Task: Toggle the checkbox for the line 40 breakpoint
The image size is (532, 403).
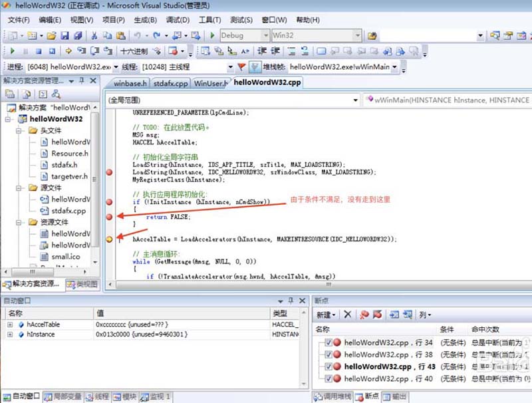Action: pos(327,378)
